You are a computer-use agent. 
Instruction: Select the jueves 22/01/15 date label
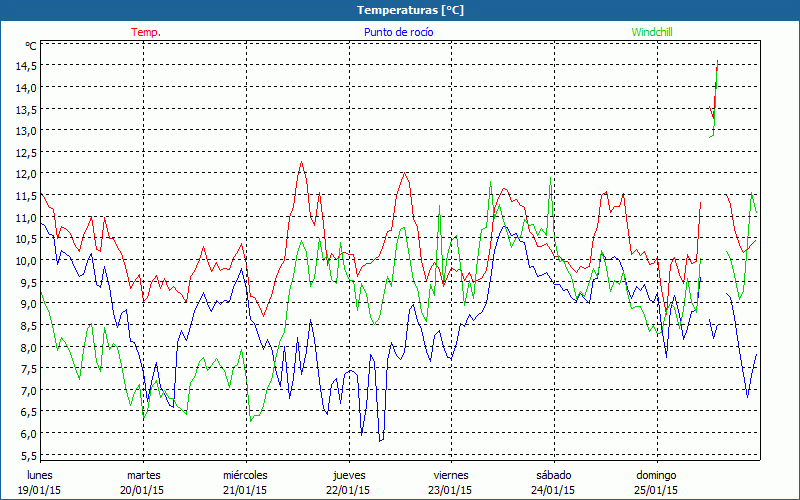[348, 482]
